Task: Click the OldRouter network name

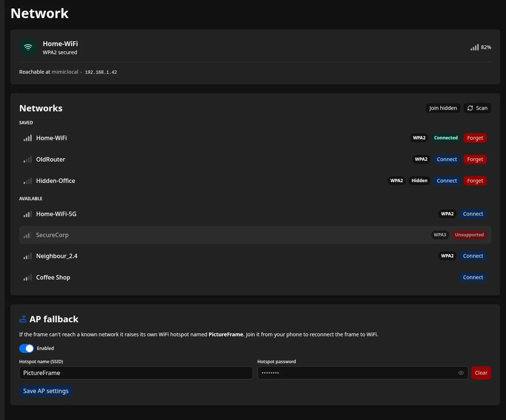Action: point(51,159)
